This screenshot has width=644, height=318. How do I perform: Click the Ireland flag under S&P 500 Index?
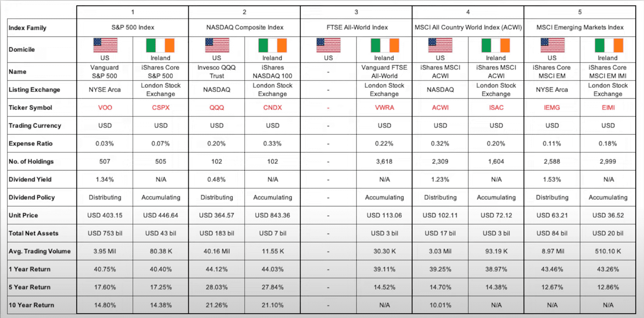(160, 45)
